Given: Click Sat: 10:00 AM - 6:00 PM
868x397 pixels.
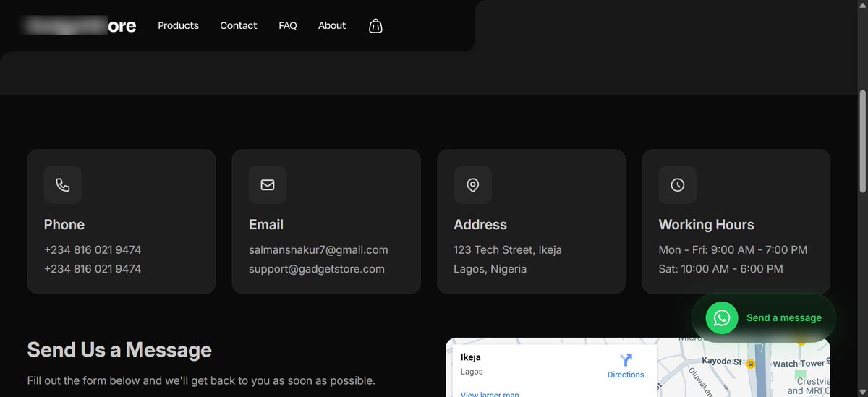Looking at the screenshot, I should click(x=720, y=269).
